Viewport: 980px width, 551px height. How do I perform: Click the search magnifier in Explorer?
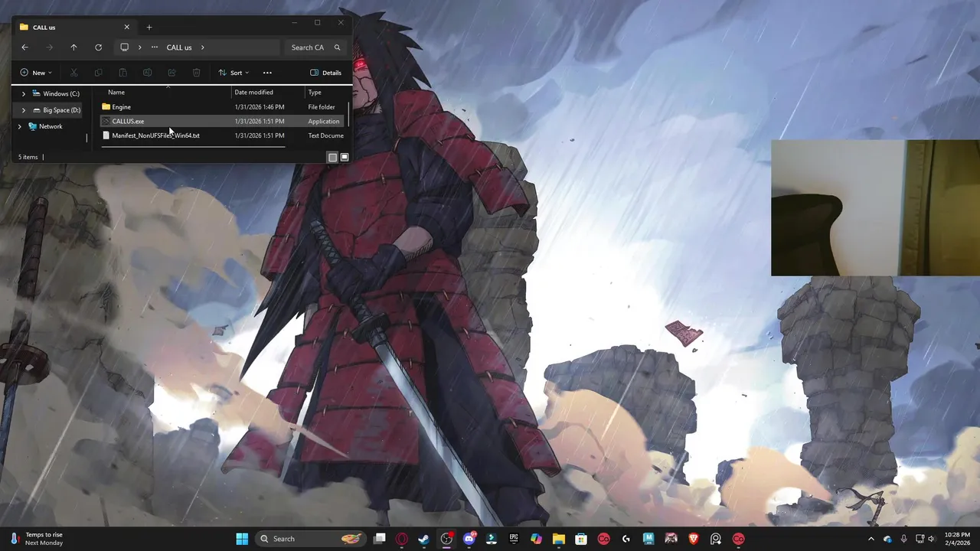337,47
